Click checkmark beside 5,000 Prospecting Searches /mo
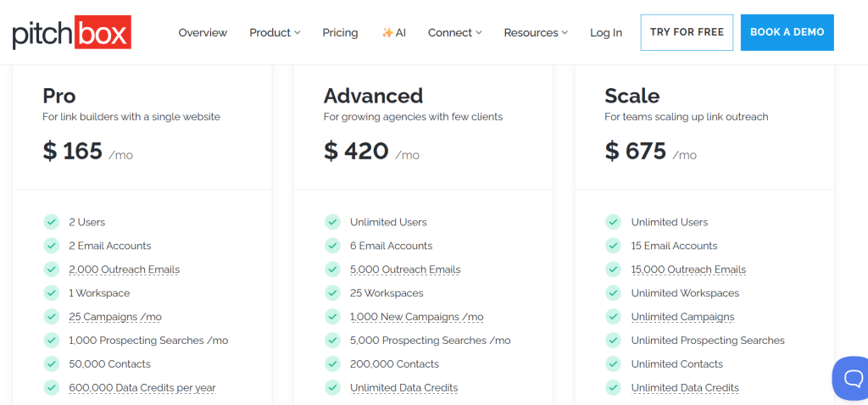 [x=332, y=341]
